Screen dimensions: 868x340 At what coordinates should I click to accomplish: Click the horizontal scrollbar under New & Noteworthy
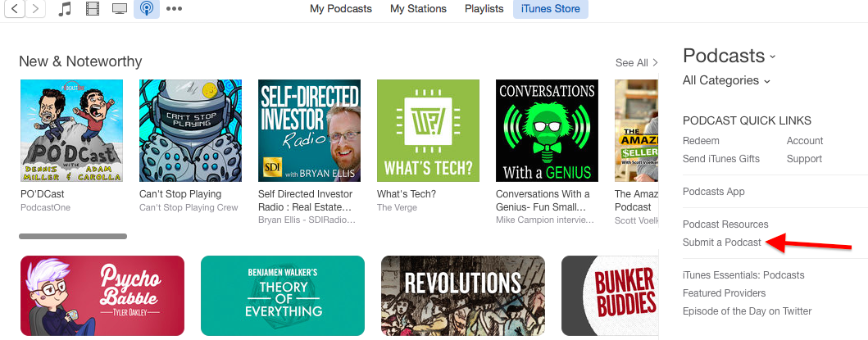[73, 237]
